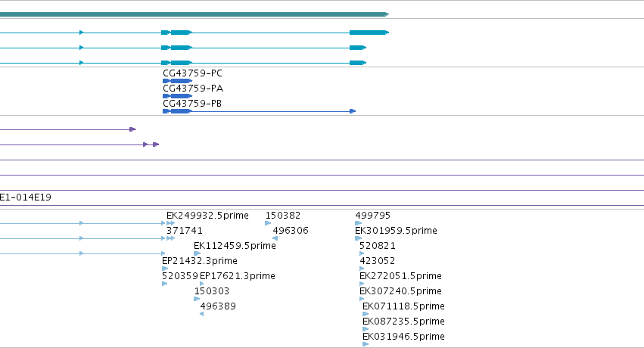Select the 150303 feature arrow
The width and height of the screenshot is (644, 348).
coord(197,299)
